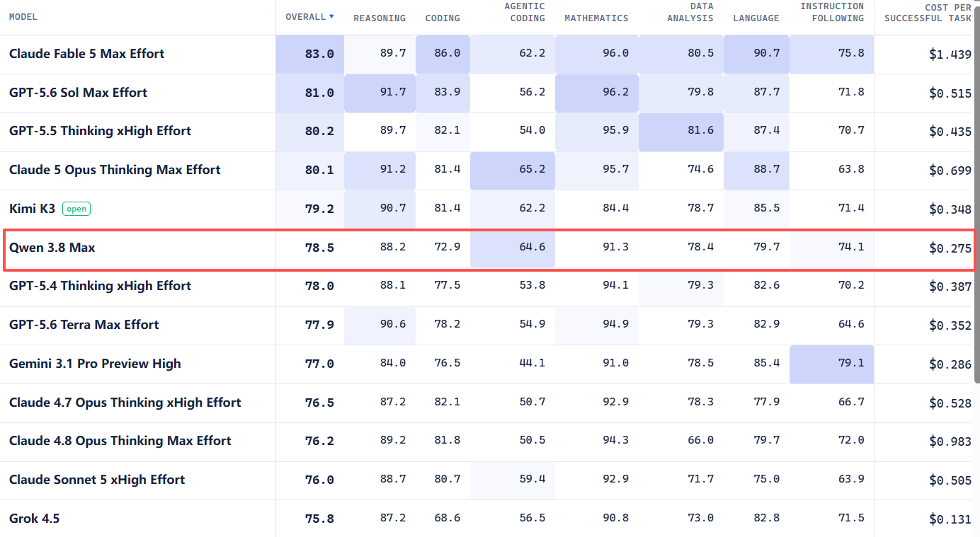
Task: Click Gemini 3.1 Pro Preview High
Action: (x=95, y=364)
